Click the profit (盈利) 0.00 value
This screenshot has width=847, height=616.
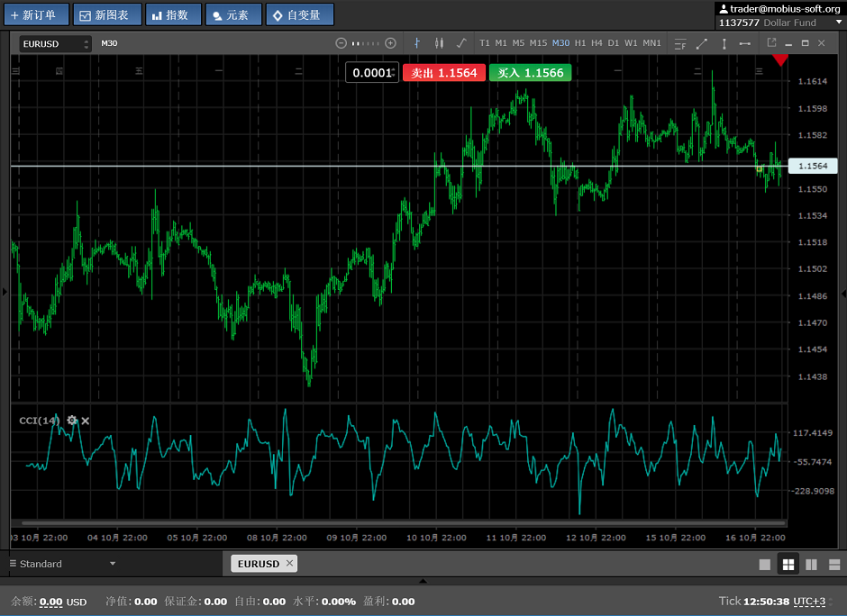[403, 602]
